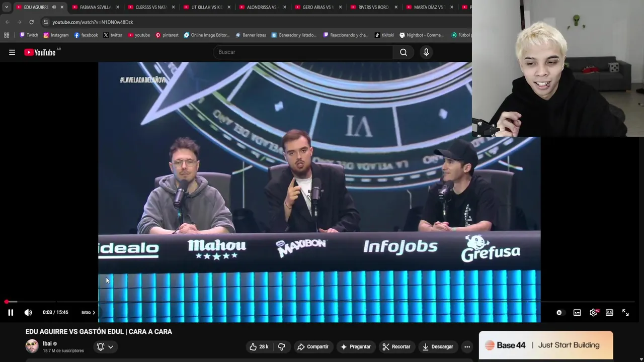Close the EDU AGUIRRE tab

tap(62, 7)
